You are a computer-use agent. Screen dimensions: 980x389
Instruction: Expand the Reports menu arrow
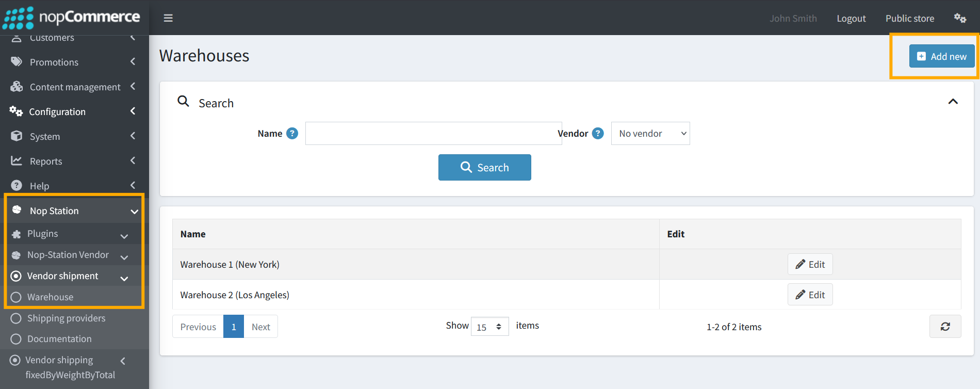pyautogui.click(x=133, y=160)
